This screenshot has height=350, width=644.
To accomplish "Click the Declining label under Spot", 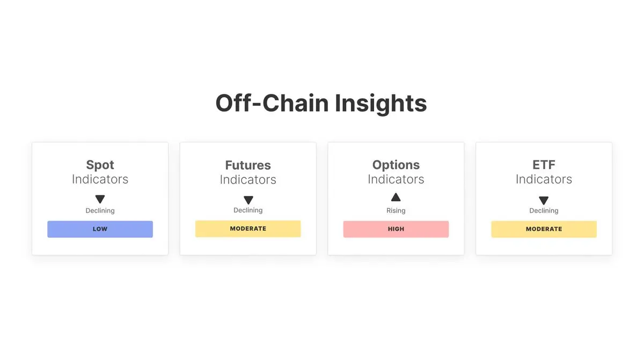I will click(x=100, y=211).
